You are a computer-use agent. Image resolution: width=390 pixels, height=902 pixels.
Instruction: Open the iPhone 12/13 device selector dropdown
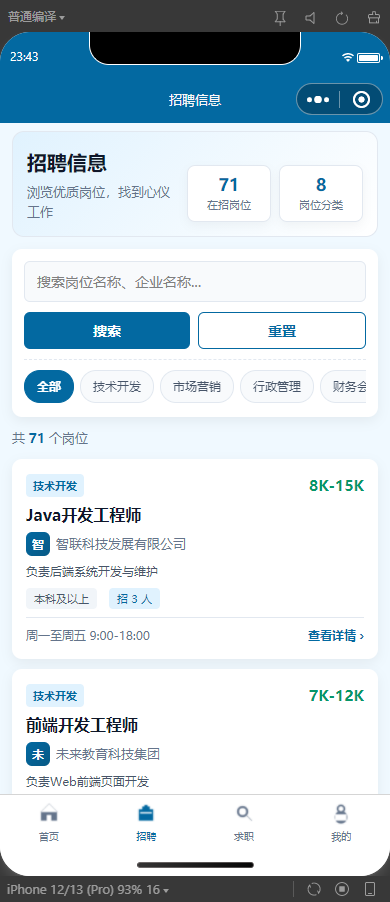click(87, 890)
